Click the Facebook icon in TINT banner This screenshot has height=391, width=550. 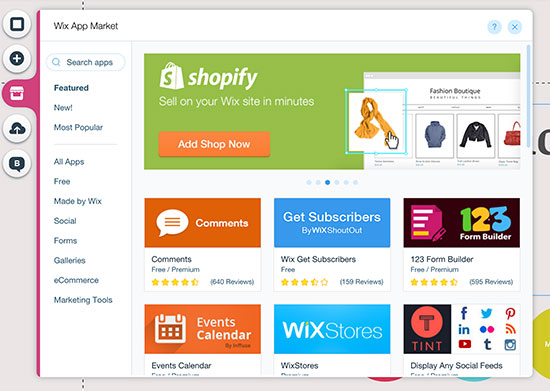[464, 313]
